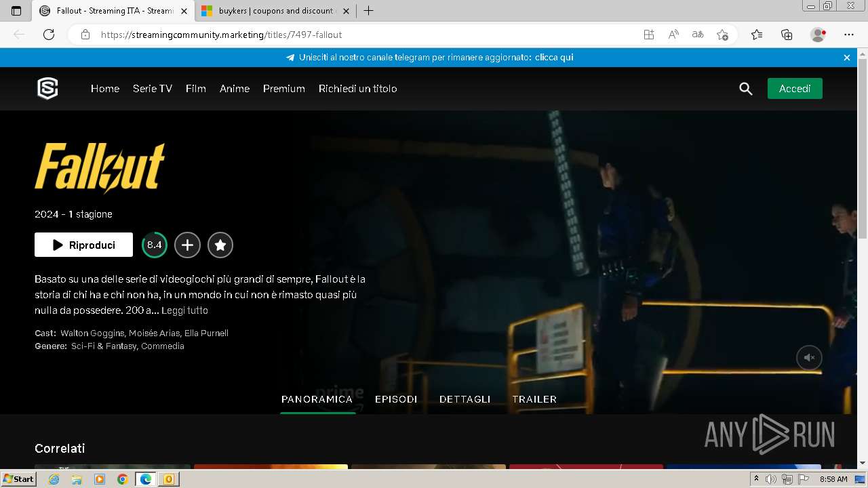Click cast member Walton Goggins
This screenshot has width=868, height=488.
point(92,333)
